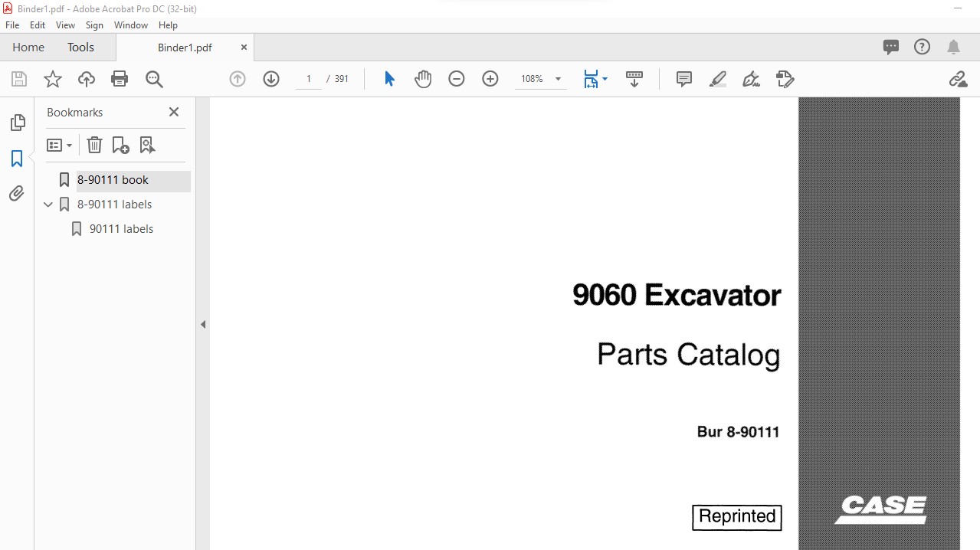
Task: Open the Page Thumbnails panel
Action: [17, 123]
